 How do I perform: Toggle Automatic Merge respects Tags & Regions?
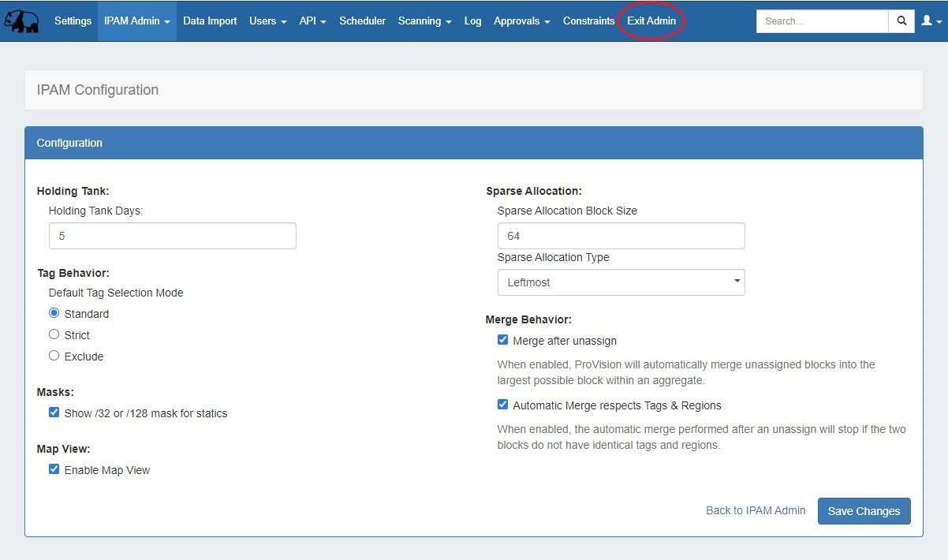[503, 405]
